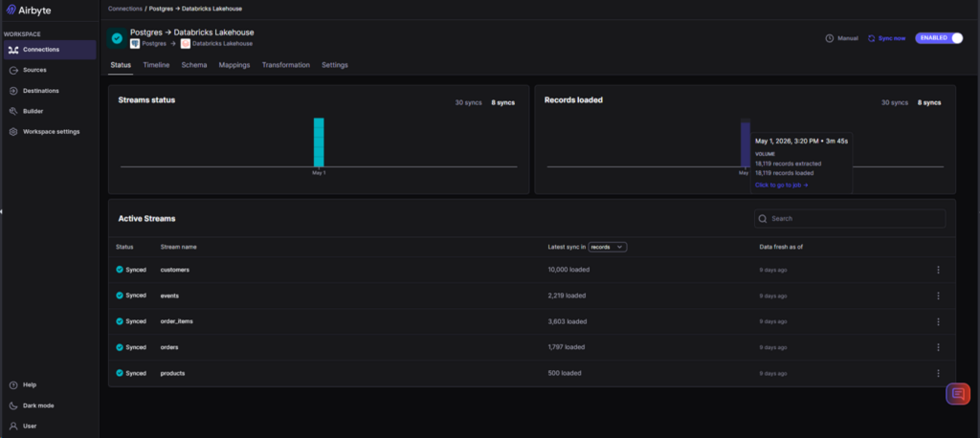Click the connection healthy status checkmark icon
This screenshot has width=980, height=438.
tap(117, 38)
